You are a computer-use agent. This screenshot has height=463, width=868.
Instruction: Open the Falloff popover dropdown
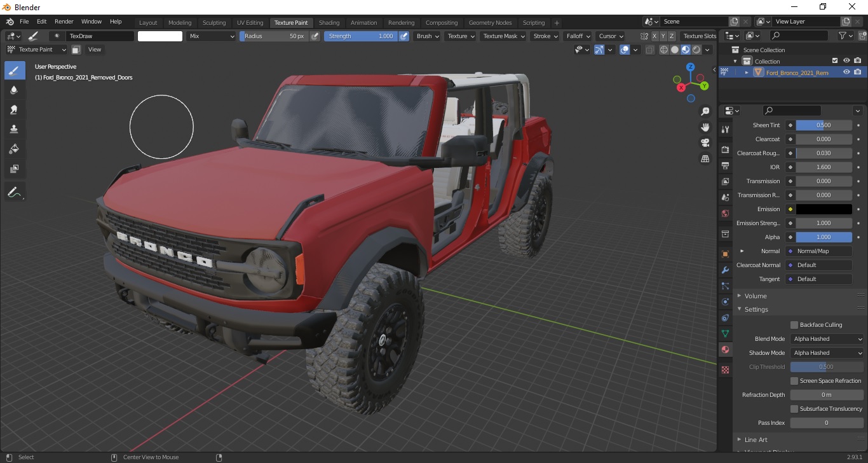click(578, 36)
